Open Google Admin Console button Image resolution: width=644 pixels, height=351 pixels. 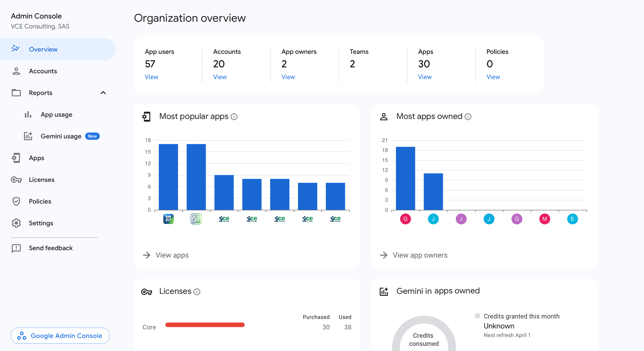pyautogui.click(x=60, y=336)
